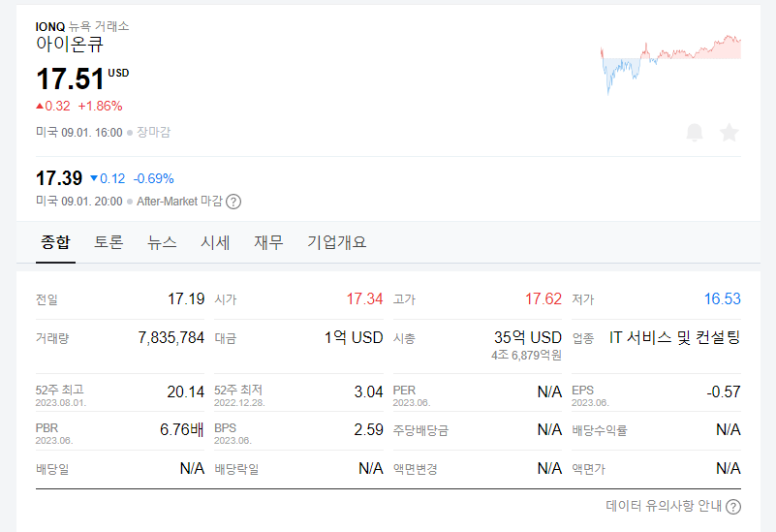776x532 pixels.
Task: Click the EPS value -0.57
Action: click(x=724, y=391)
